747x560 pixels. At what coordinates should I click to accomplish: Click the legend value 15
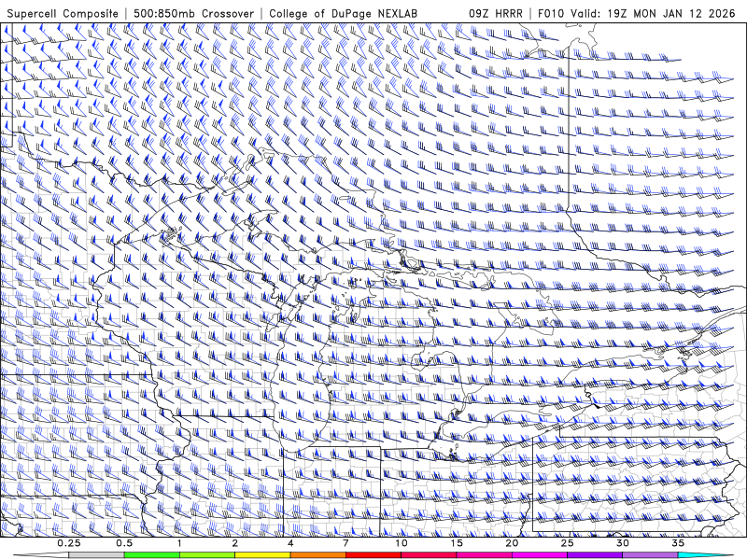point(457,543)
